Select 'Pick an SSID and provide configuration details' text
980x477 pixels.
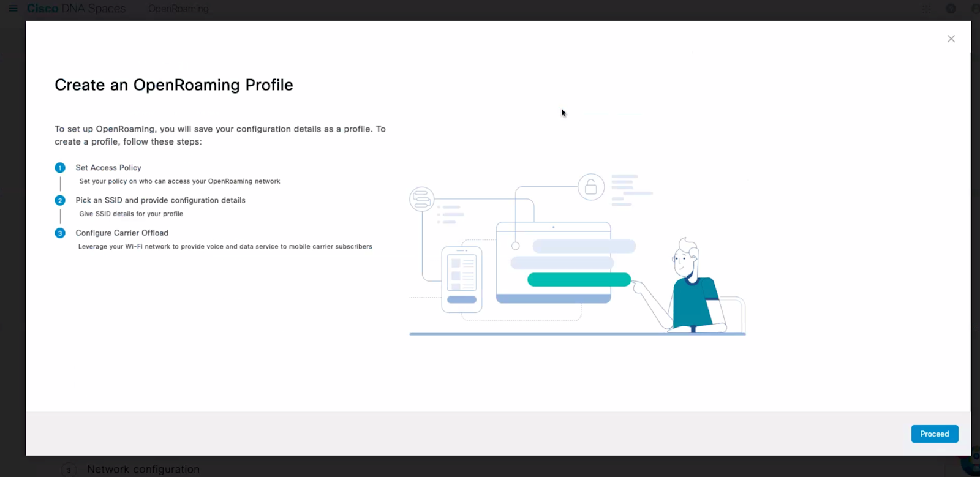pyautogui.click(x=160, y=200)
